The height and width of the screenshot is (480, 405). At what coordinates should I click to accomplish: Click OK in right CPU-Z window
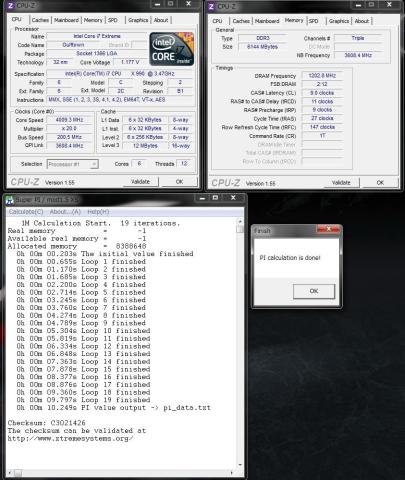coord(380,183)
